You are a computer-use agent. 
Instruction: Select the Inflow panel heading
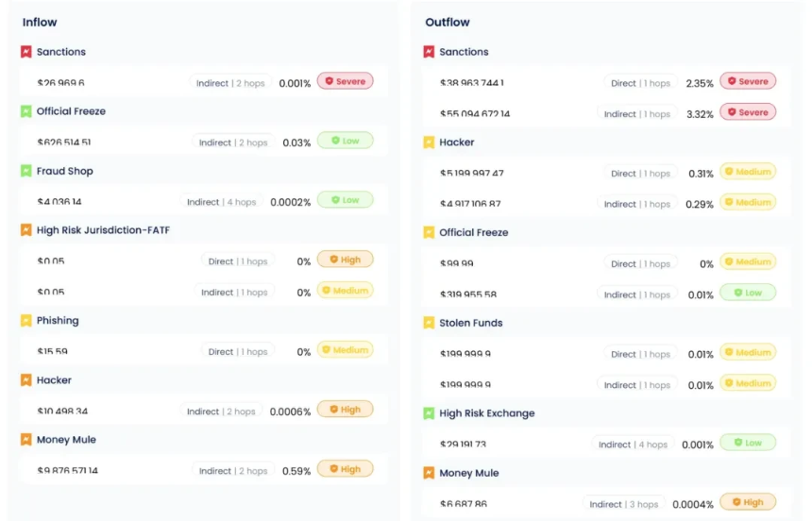pyautogui.click(x=40, y=22)
